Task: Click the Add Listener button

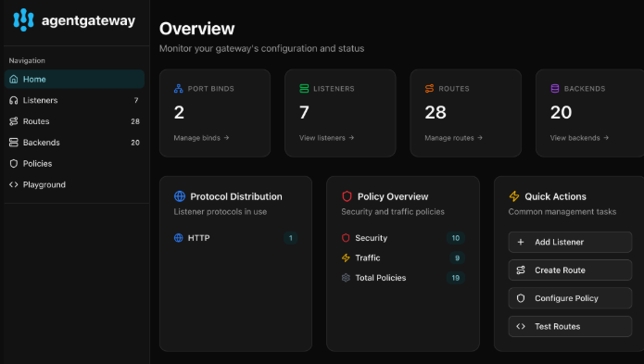Action: (x=570, y=242)
